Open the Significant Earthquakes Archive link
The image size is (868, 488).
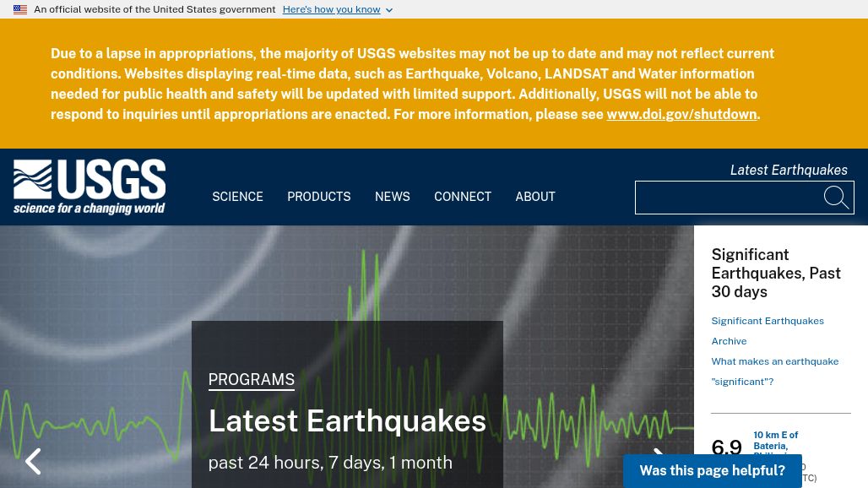[767, 322]
